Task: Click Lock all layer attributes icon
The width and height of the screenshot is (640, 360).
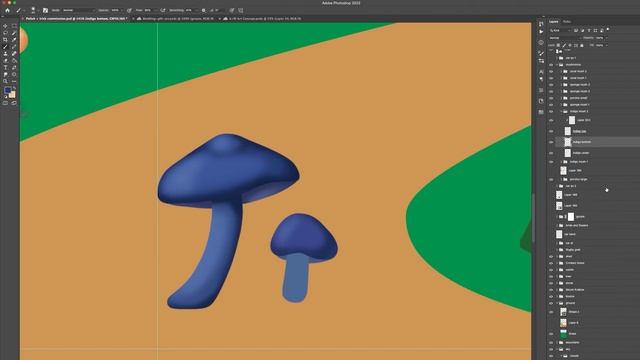Action: click(x=582, y=45)
